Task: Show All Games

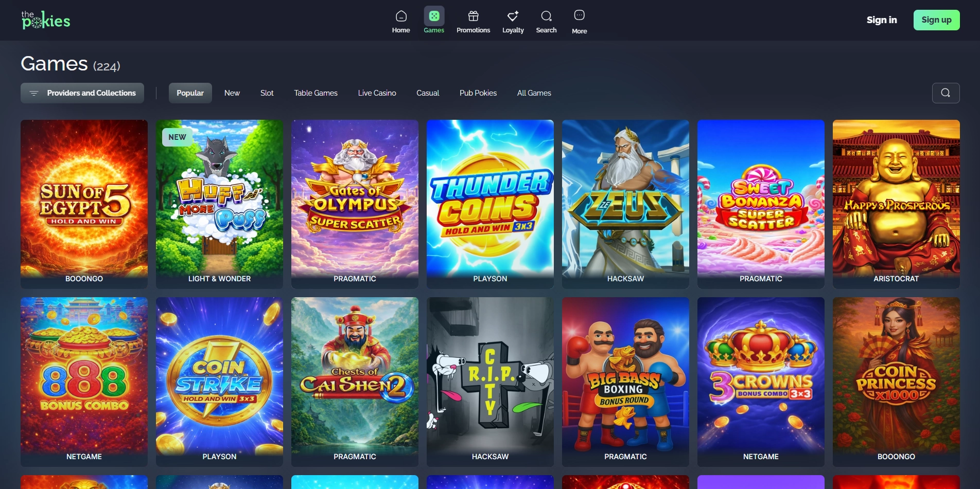Action: click(x=534, y=93)
